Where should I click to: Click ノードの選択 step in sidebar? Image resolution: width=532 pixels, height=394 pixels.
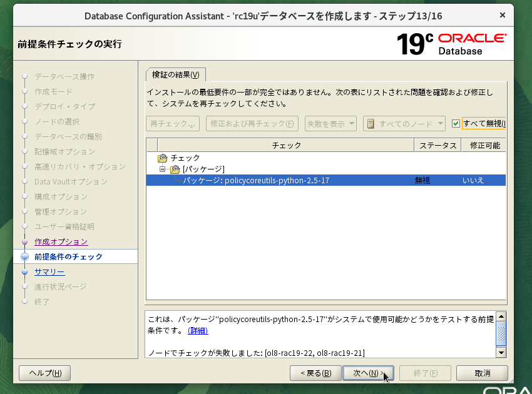tap(57, 121)
